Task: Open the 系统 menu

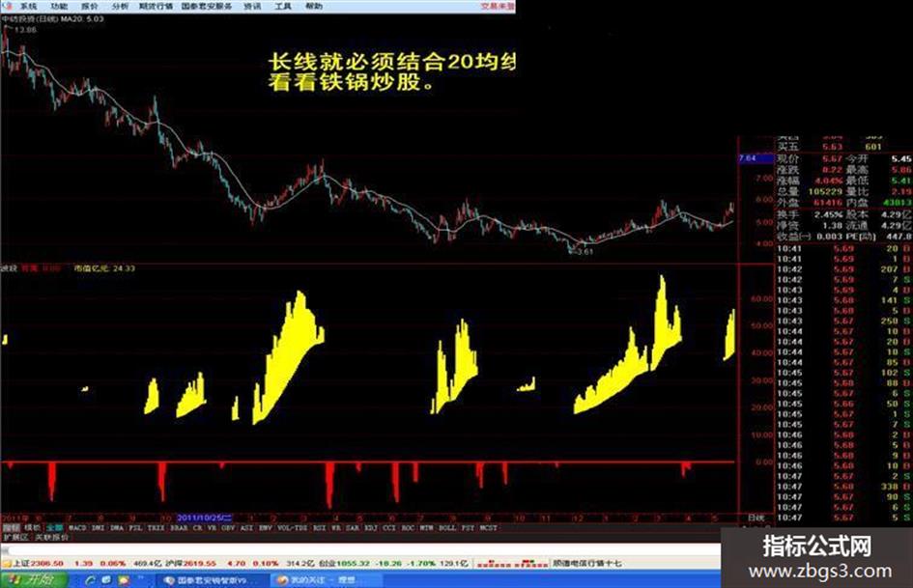Action: coord(29,7)
